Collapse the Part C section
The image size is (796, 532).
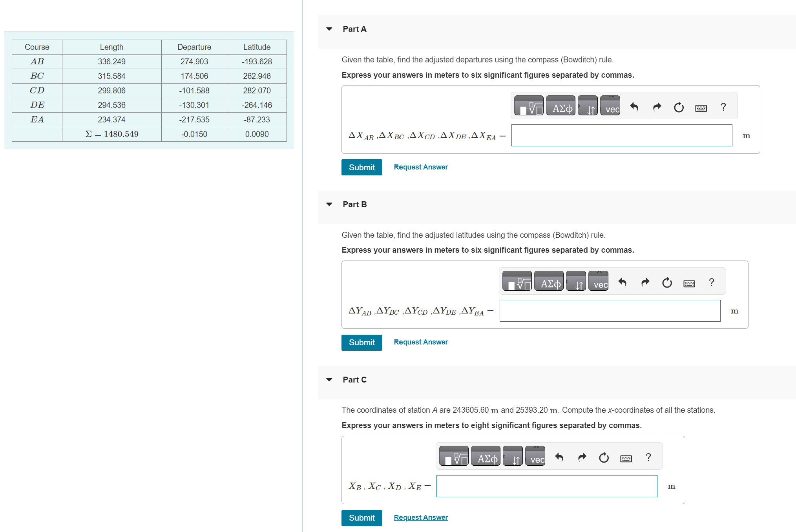329,379
